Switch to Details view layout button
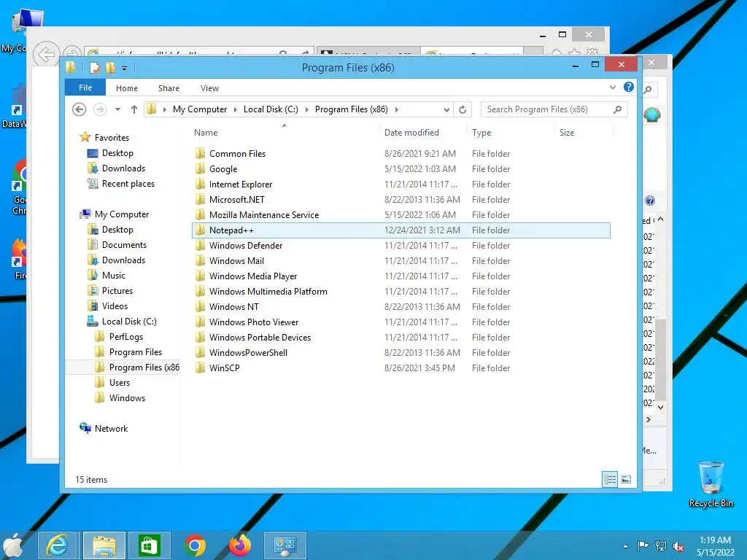The width and height of the screenshot is (747, 560). coord(610,479)
